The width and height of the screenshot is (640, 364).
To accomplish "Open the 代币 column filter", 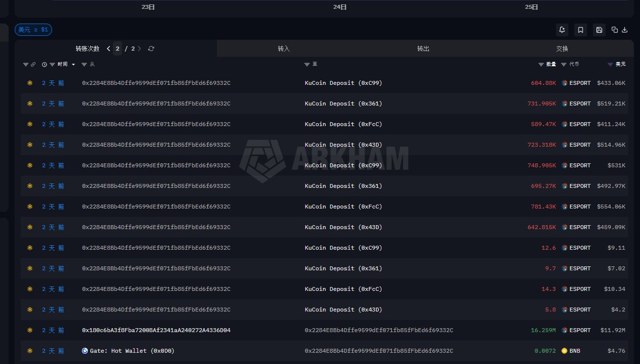I will (x=564, y=64).
